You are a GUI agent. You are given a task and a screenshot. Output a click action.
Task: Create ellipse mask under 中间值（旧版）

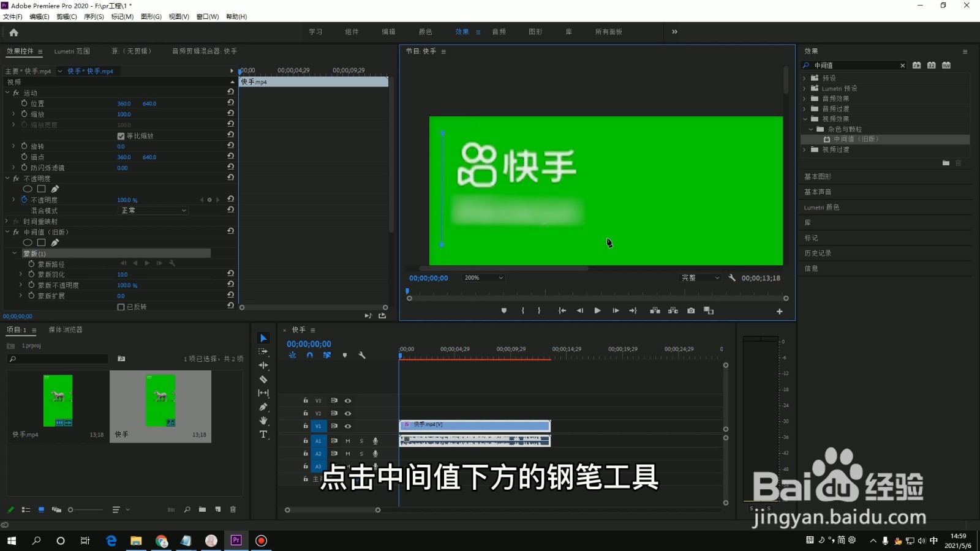(x=28, y=242)
